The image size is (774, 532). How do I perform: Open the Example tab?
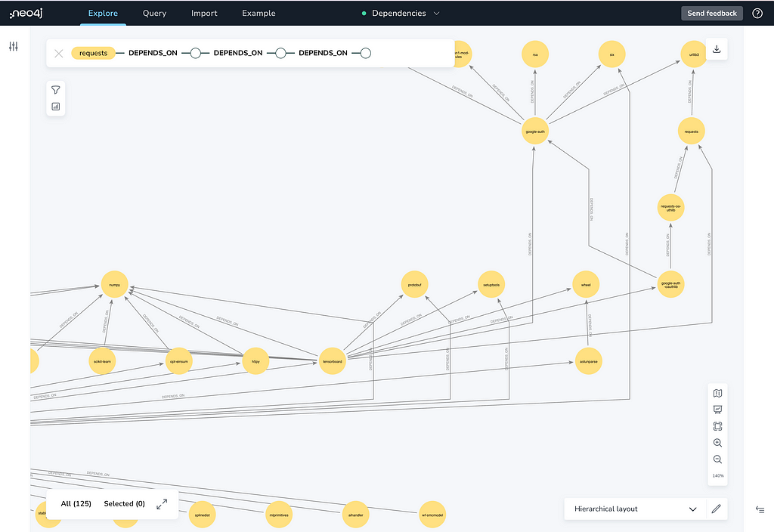(x=259, y=14)
